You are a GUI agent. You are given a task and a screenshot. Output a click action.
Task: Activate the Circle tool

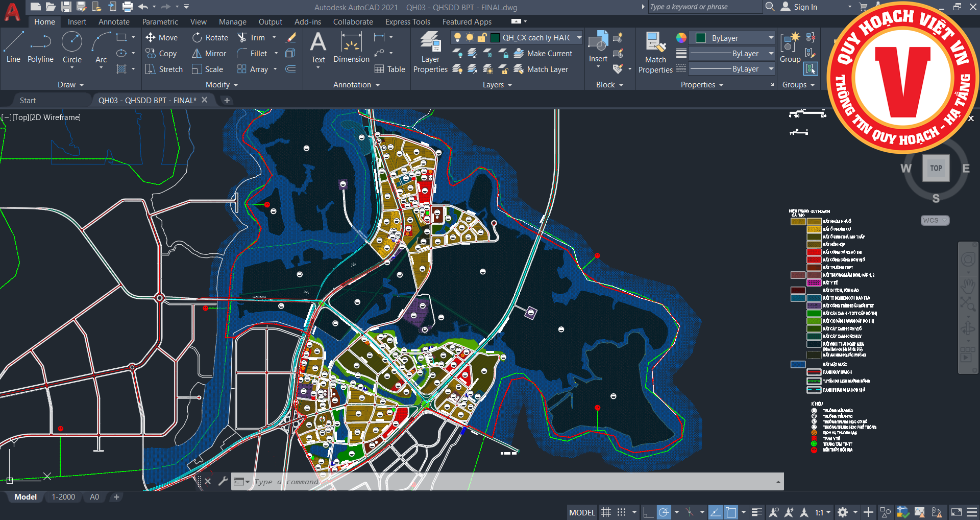pyautogui.click(x=72, y=47)
